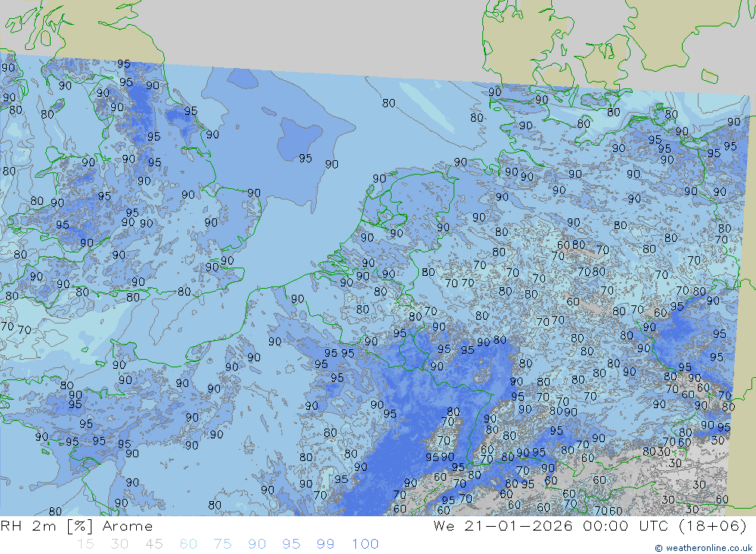Select the legend value 75

222,544
